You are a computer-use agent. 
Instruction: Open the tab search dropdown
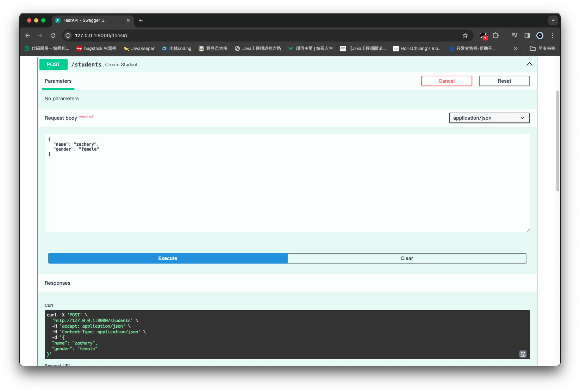[553, 20]
